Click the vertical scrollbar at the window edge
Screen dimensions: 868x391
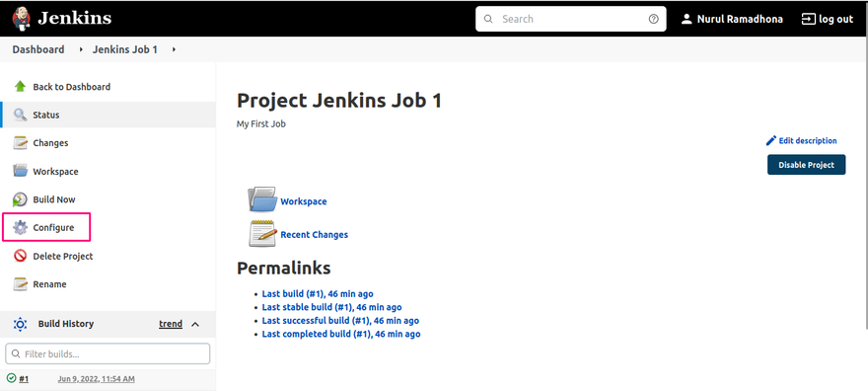coord(867,183)
